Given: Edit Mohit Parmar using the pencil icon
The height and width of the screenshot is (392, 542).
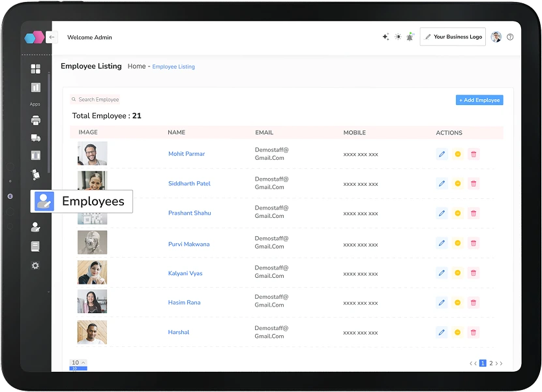Looking at the screenshot, I should tap(442, 154).
